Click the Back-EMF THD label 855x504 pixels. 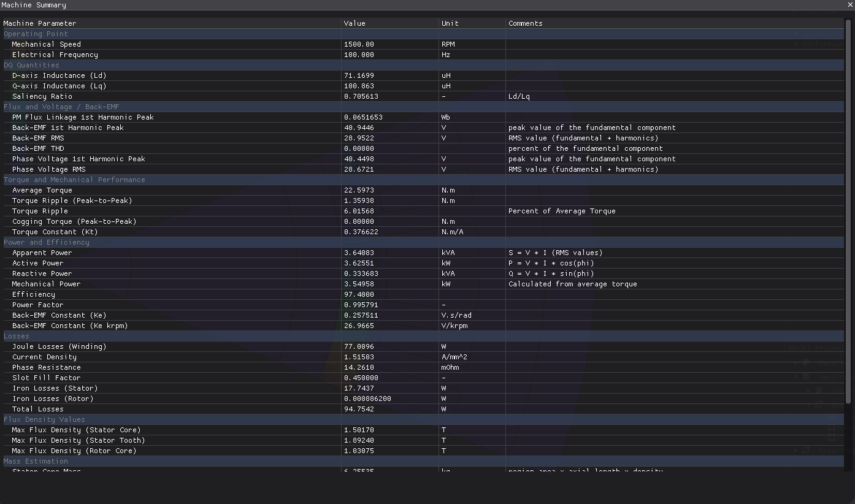tap(38, 148)
